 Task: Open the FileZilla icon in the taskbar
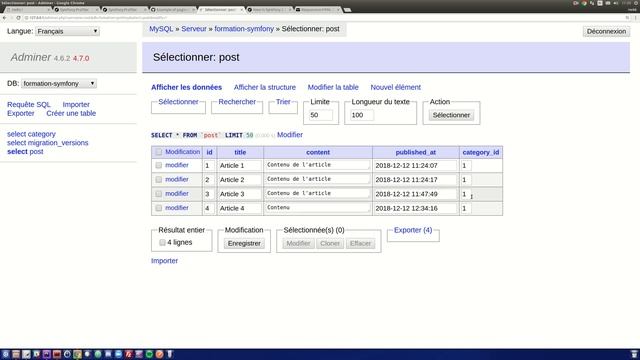point(129,354)
